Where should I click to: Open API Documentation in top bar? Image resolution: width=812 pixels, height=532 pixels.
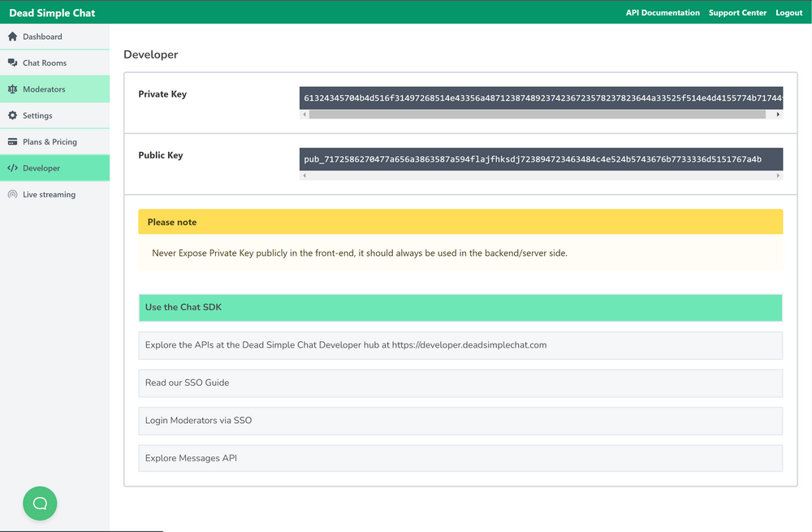(x=662, y=13)
